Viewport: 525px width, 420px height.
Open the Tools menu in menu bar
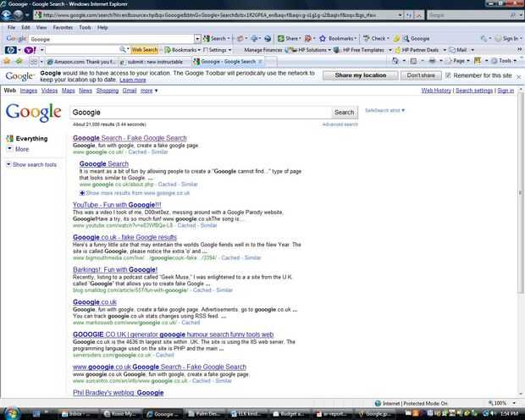[85, 27]
